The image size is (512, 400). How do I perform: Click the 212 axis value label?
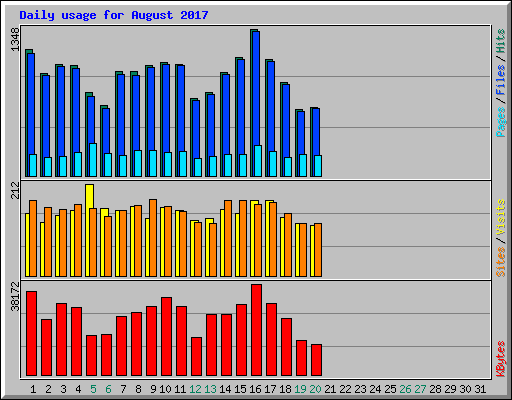click(x=15, y=190)
